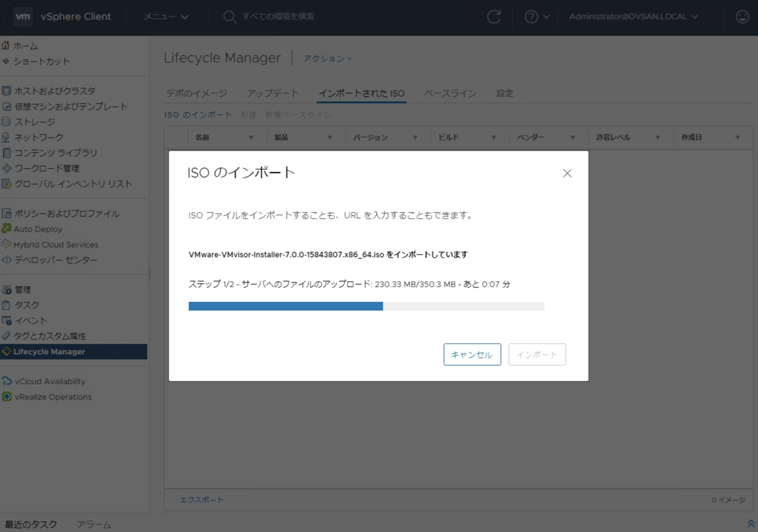The height and width of the screenshot is (532, 758).
Task: Click the エクスポート link at the bottom
Action: (202, 499)
